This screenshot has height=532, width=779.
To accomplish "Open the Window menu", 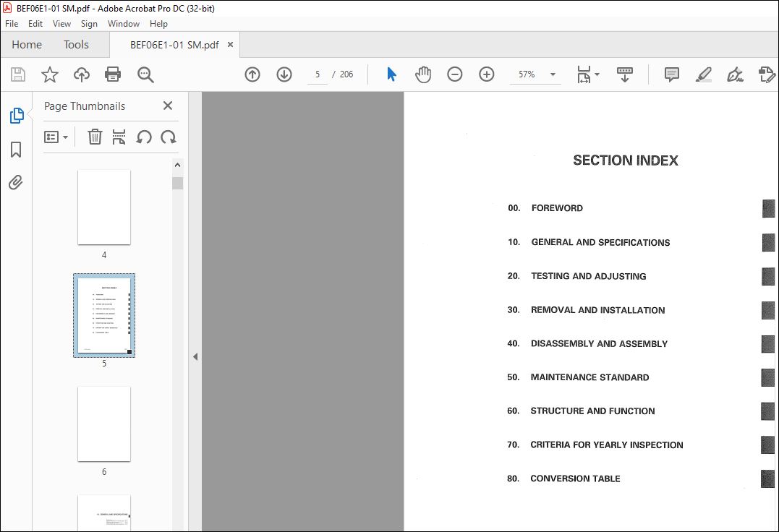I will coord(123,24).
